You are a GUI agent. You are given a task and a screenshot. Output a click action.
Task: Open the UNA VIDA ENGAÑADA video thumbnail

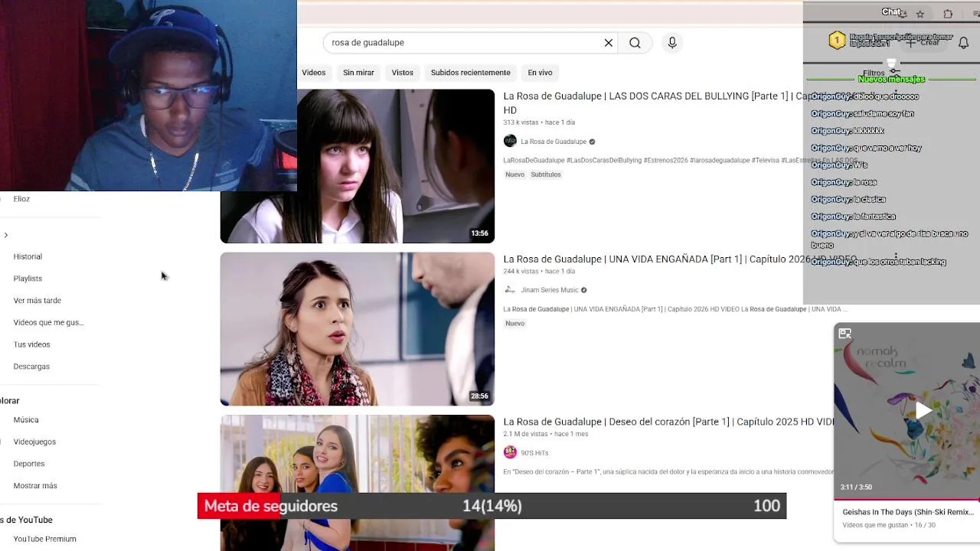[358, 329]
